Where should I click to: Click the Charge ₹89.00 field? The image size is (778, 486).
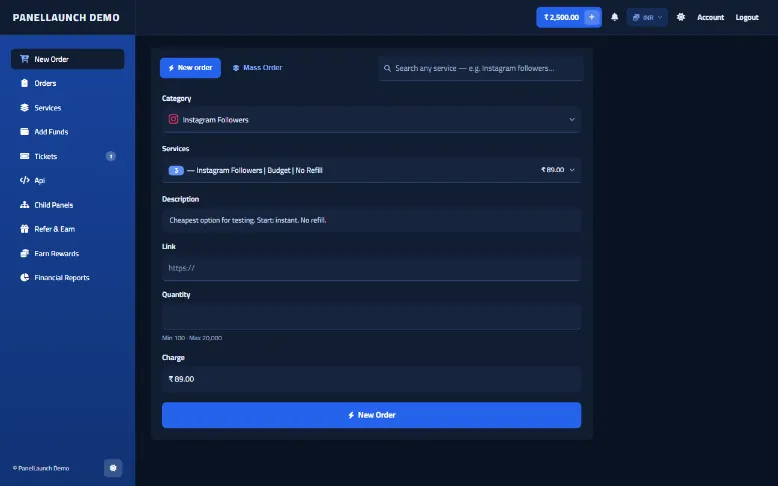point(371,379)
